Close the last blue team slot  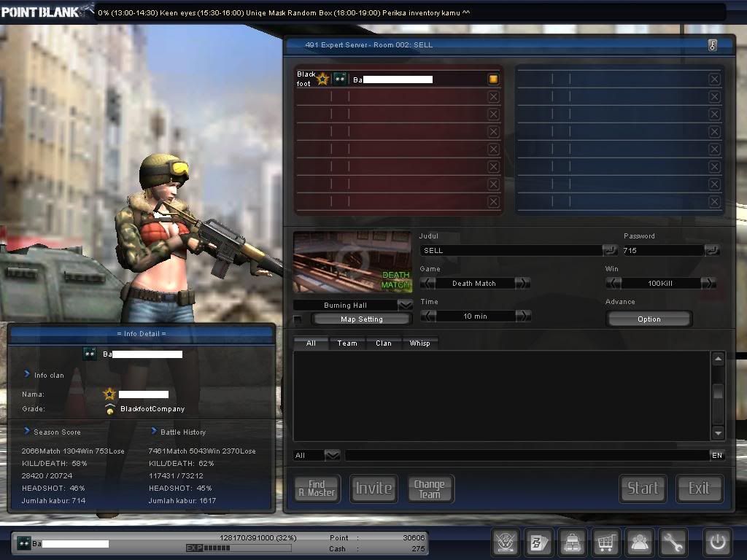point(714,201)
